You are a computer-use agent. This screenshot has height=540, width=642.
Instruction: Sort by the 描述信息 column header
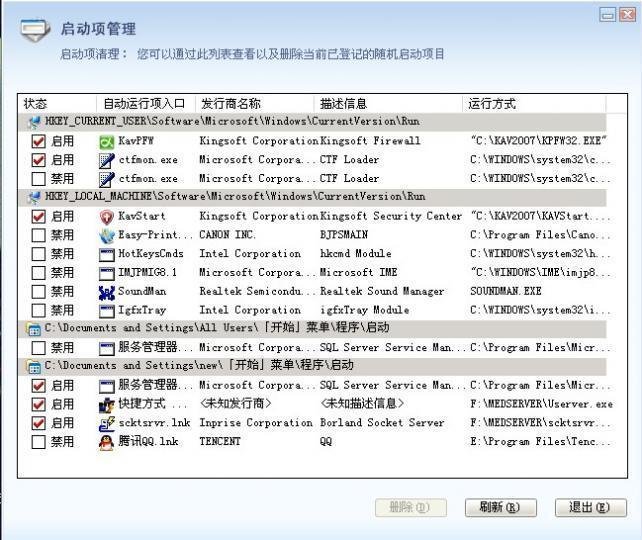click(x=388, y=104)
